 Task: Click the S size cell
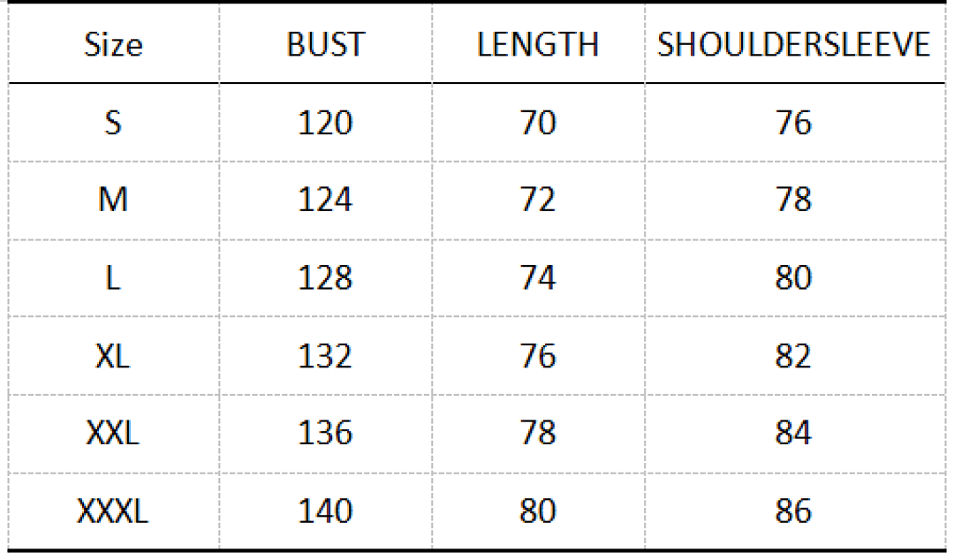point(113,123)
